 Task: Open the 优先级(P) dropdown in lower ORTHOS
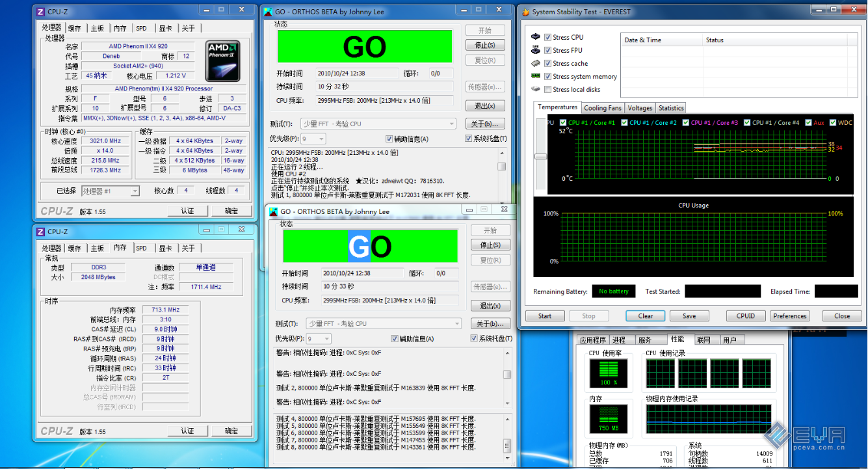[x=318, y=338]
